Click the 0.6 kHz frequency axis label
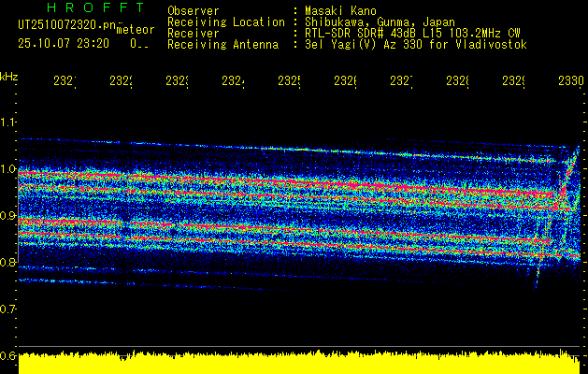 (7, 355)
